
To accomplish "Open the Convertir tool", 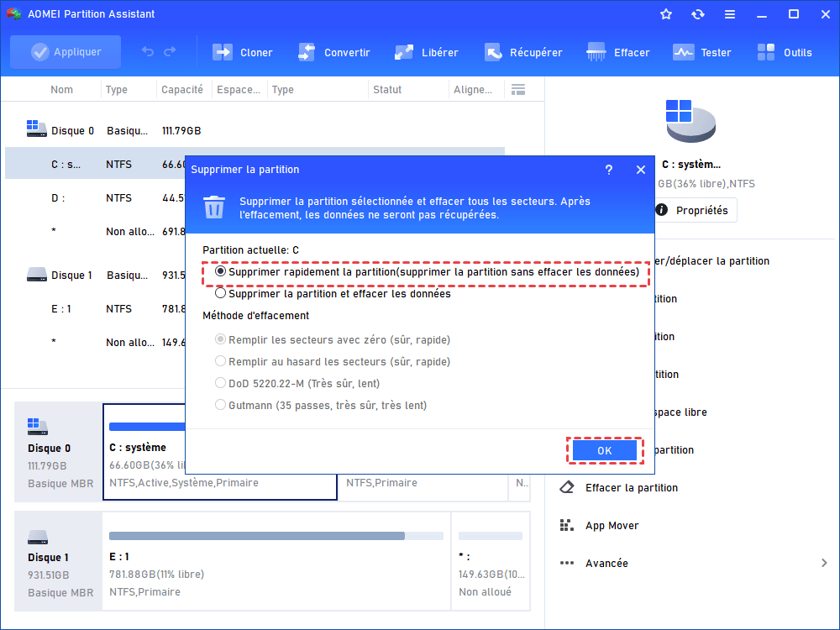I will point(333,52).
